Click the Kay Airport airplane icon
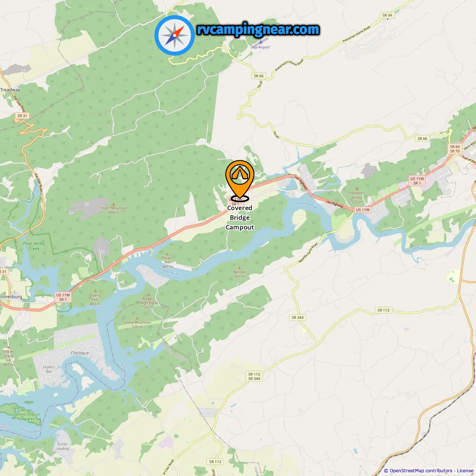The height and width of the screenshot is (476, 476). 261,42
